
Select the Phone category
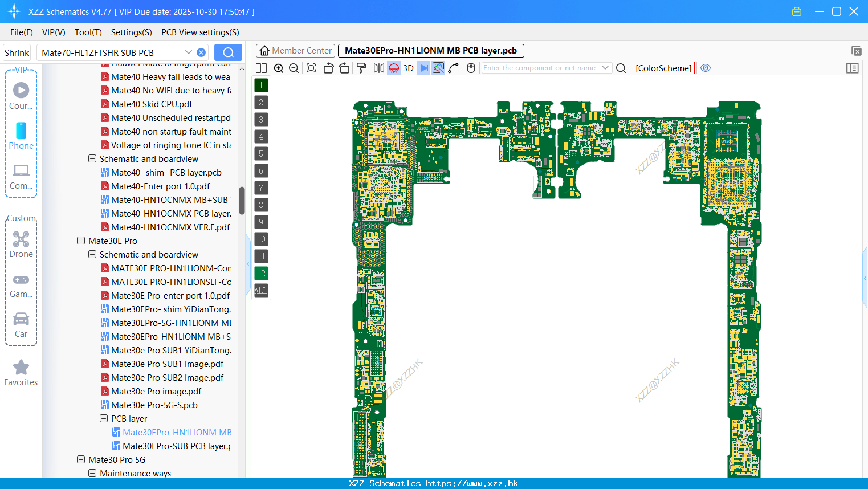[21, 136]
